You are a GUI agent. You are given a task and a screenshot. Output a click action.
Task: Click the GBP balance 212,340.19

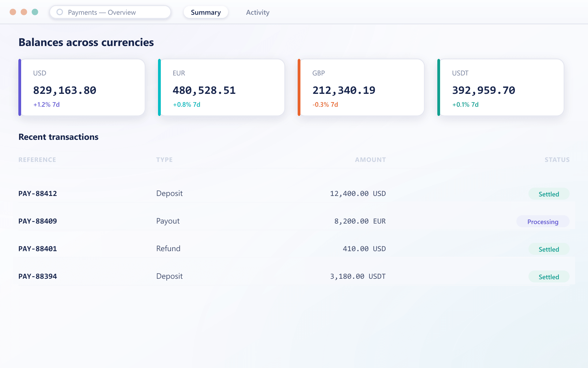(344, 90)
